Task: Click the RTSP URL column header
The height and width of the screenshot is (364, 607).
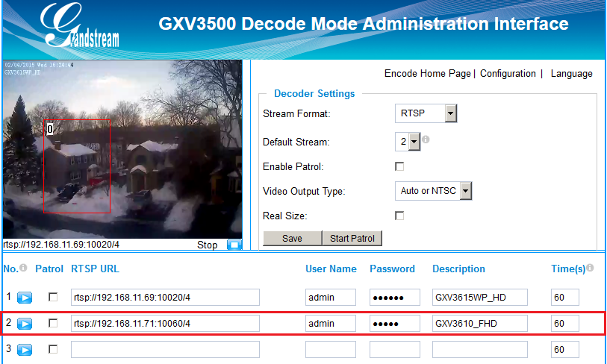Action: pyautogui.click(x=96, y=269)
